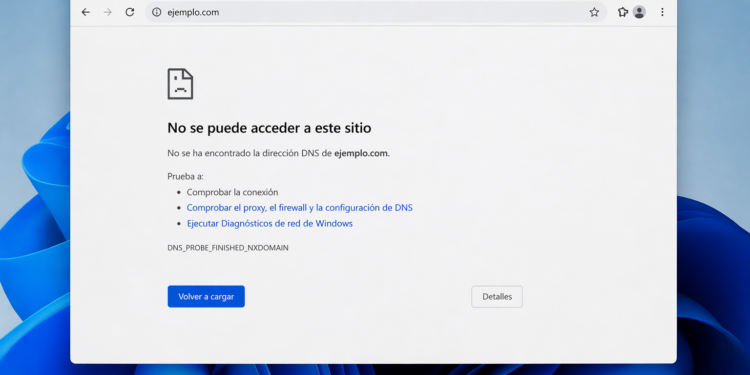The height and width of the screenshot is (375, 750).
Task: Click the bold ejemplo.com in the error message
Action: coord(362,154)
